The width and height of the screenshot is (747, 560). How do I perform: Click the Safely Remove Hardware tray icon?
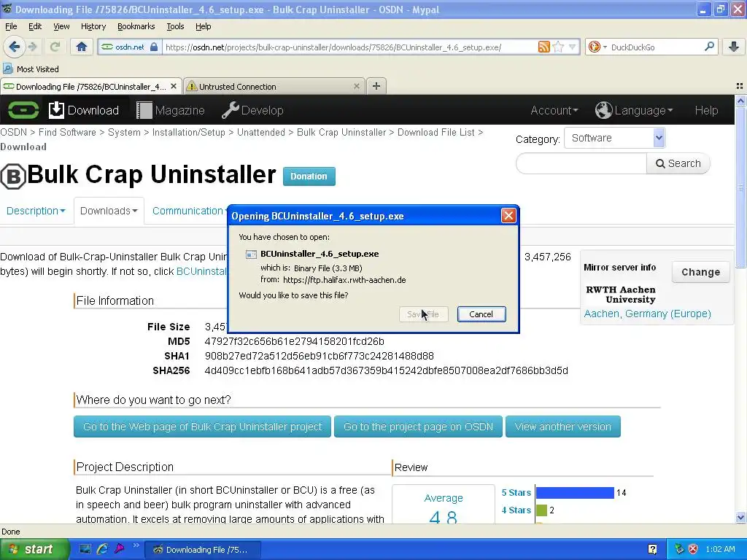[x=679, y=549]
